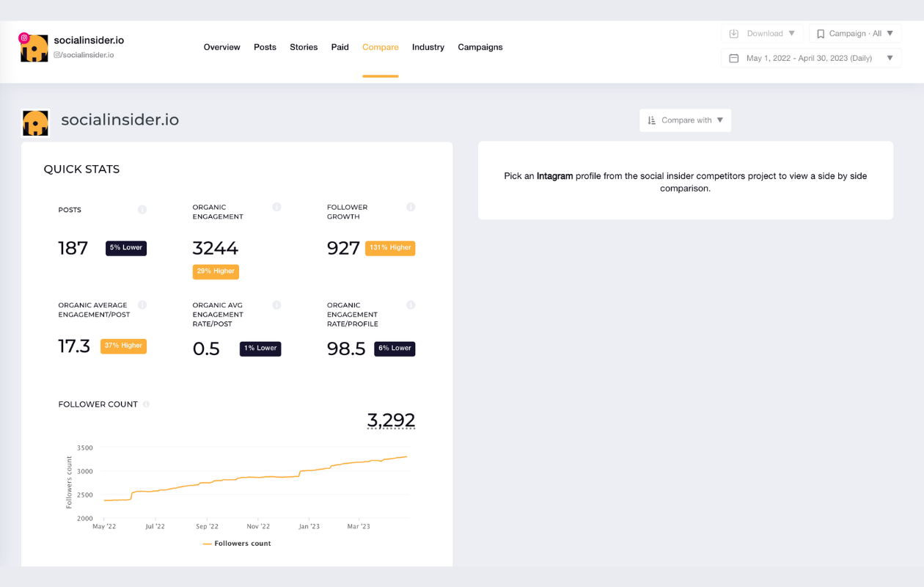Go to the Overview tab
The height and width of the screenshot is (587, 924).
click(x=222, y=47)
